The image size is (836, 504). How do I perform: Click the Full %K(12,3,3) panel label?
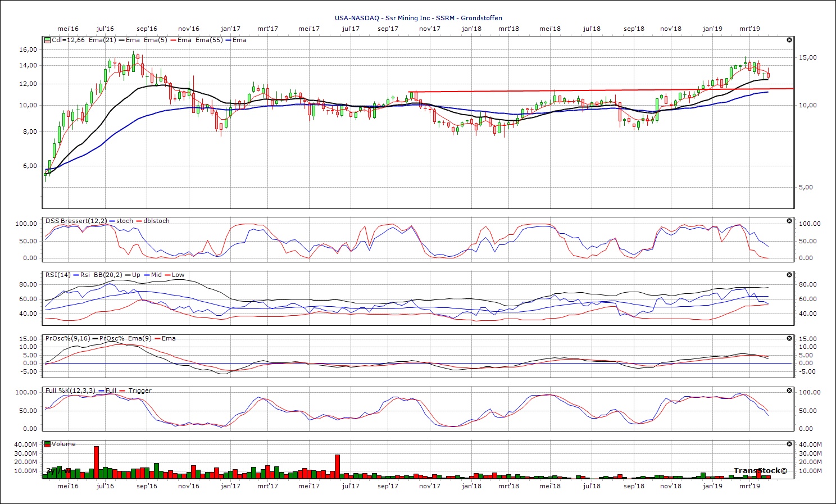71,391
